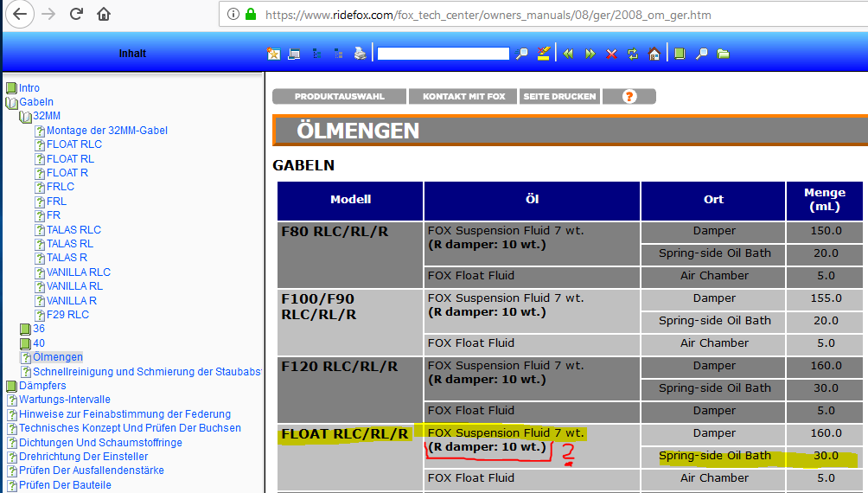This screenshot has height=493, width=868.
Task: Open the Wartungs-Intervalle topic
Action: (65, 400)
